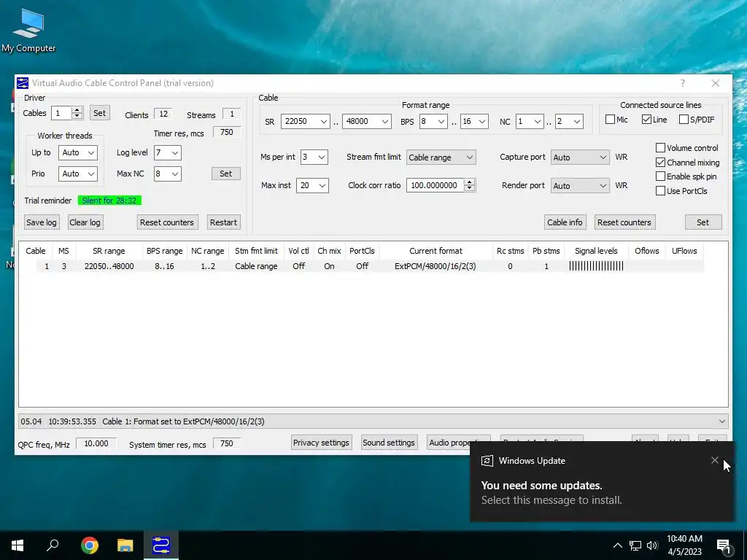Click the Clock corr ratio input field

pos(435,185)
